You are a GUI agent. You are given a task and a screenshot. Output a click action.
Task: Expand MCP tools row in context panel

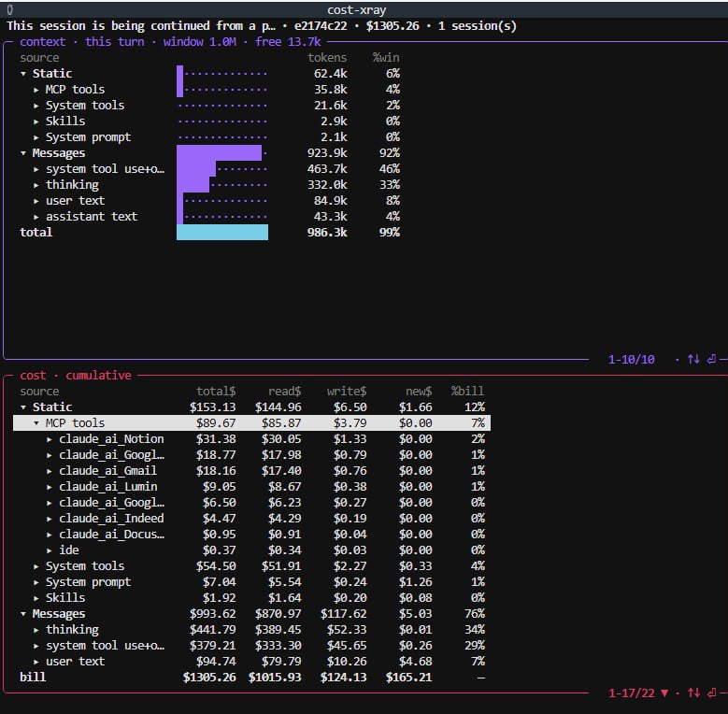click(x=36, y=90)
